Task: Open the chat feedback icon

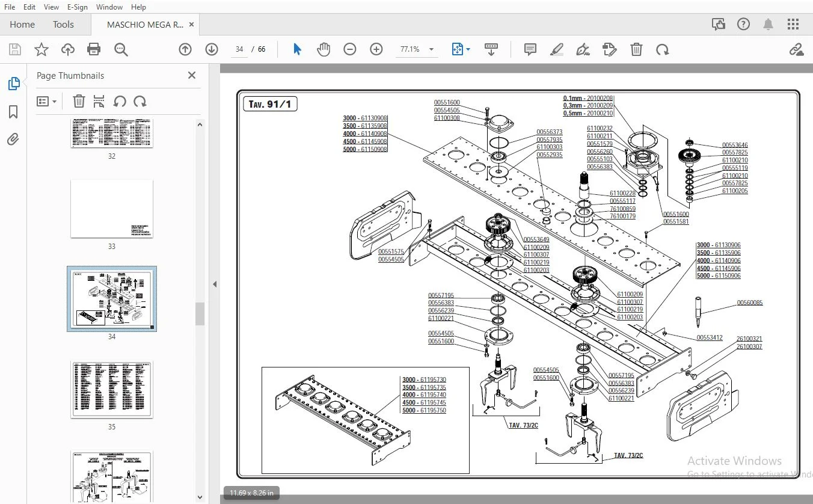Action: coord(719,24)
